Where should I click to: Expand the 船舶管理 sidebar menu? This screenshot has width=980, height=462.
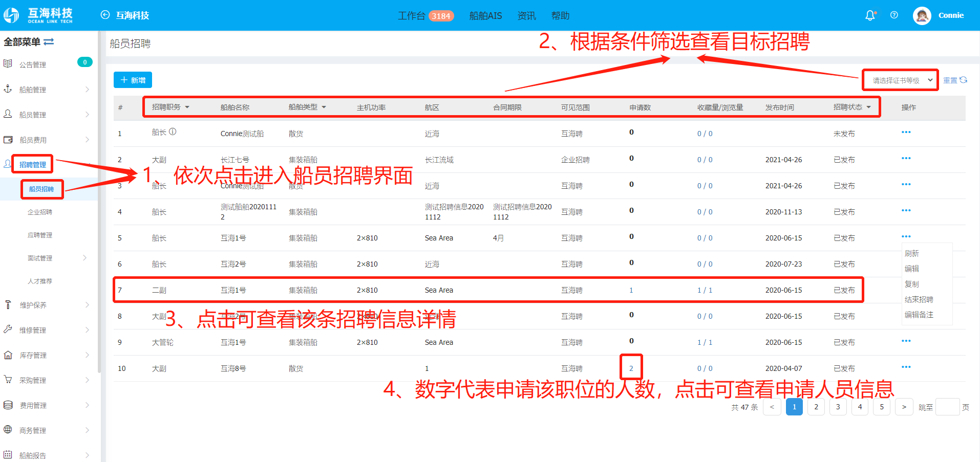coord(87,89)
